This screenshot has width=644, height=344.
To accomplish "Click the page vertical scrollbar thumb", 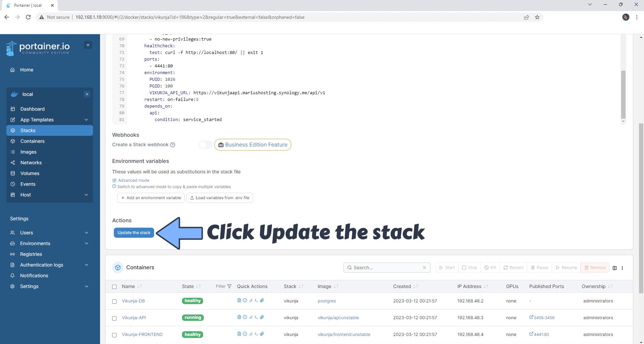I will point(641,208).
